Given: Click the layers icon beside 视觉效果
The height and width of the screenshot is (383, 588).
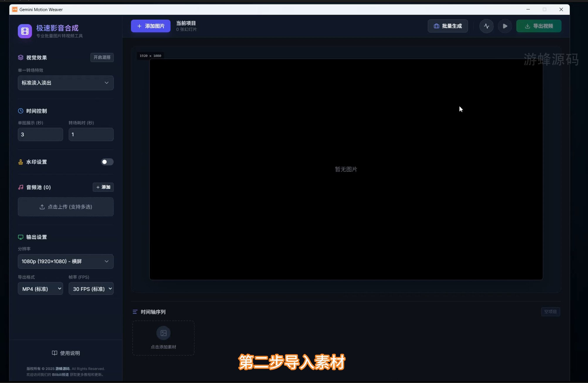Looking at the screenshot, I should [21, 57].
